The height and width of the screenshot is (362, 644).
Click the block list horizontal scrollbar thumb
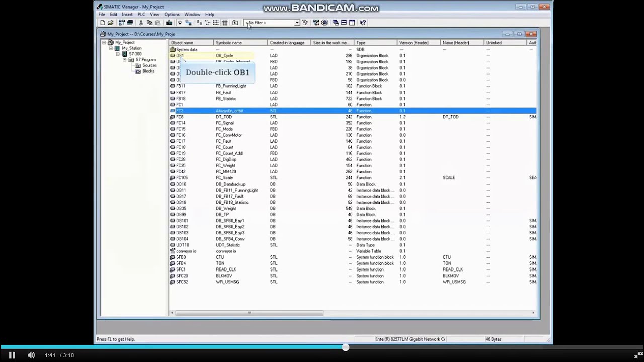(x=249, y=313)
